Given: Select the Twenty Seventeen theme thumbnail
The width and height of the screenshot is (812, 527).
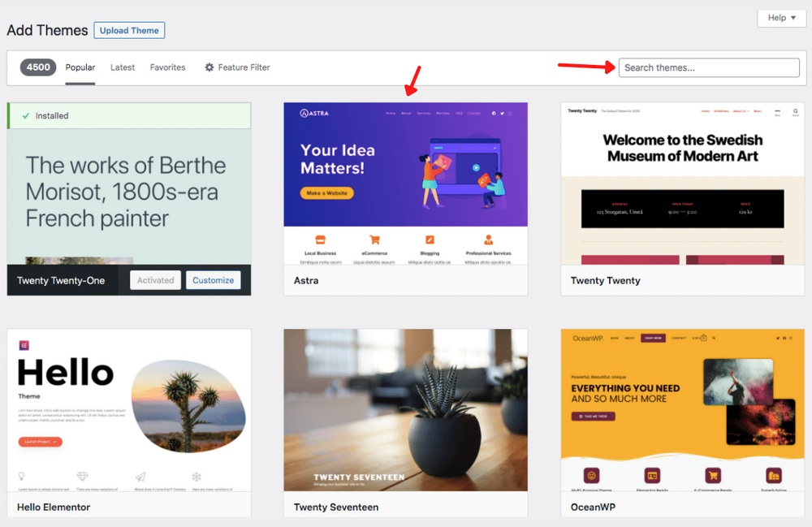Looking at the screenshot, I should [405, 410].
